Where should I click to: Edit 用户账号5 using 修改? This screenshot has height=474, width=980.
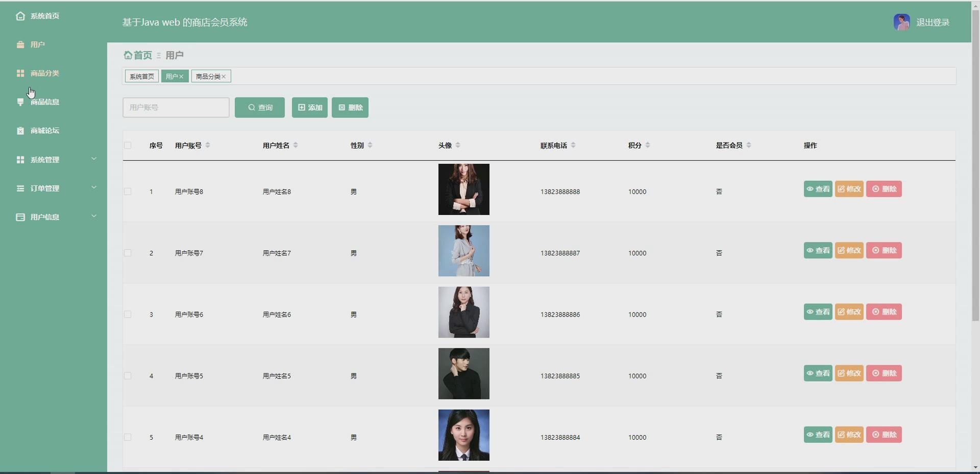(x=849, y=373)
